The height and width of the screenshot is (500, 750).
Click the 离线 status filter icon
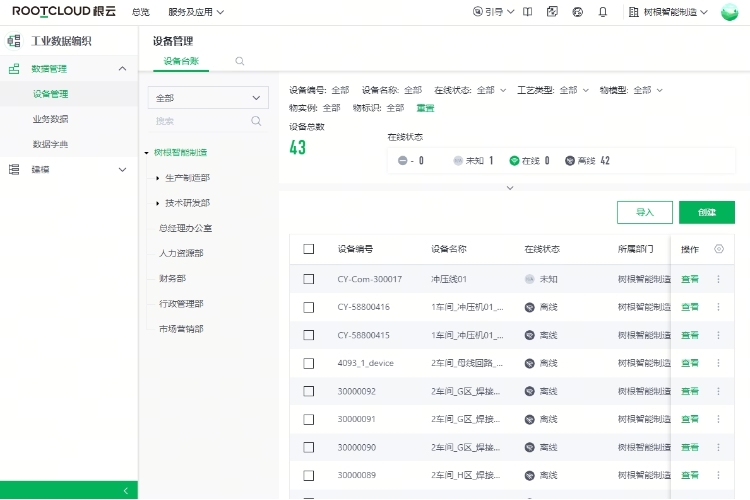(570, 160)
